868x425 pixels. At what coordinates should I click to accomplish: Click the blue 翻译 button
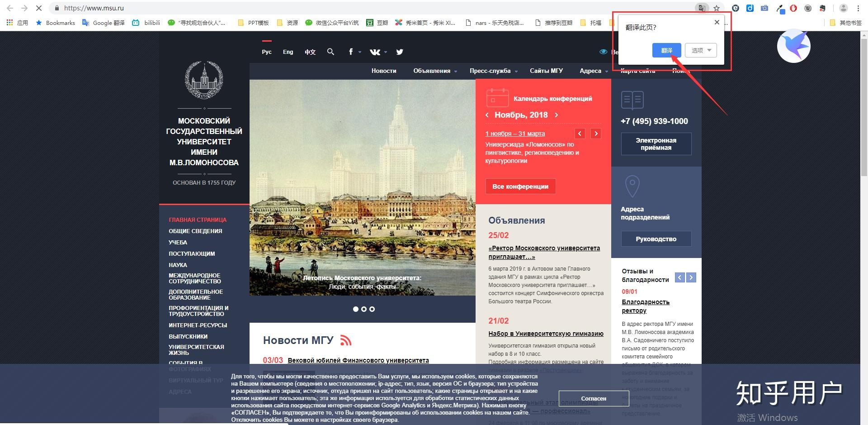coord(666,50)
